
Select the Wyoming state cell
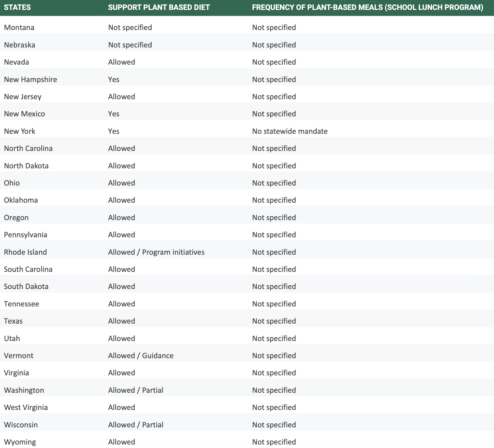coord(20,442)
